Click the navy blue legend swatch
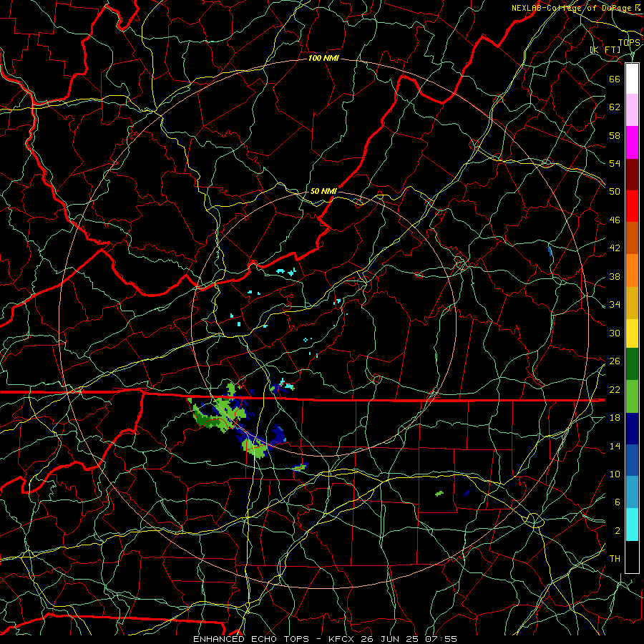Viewport: 644px width, 644px height. click(x=632, y=429)
